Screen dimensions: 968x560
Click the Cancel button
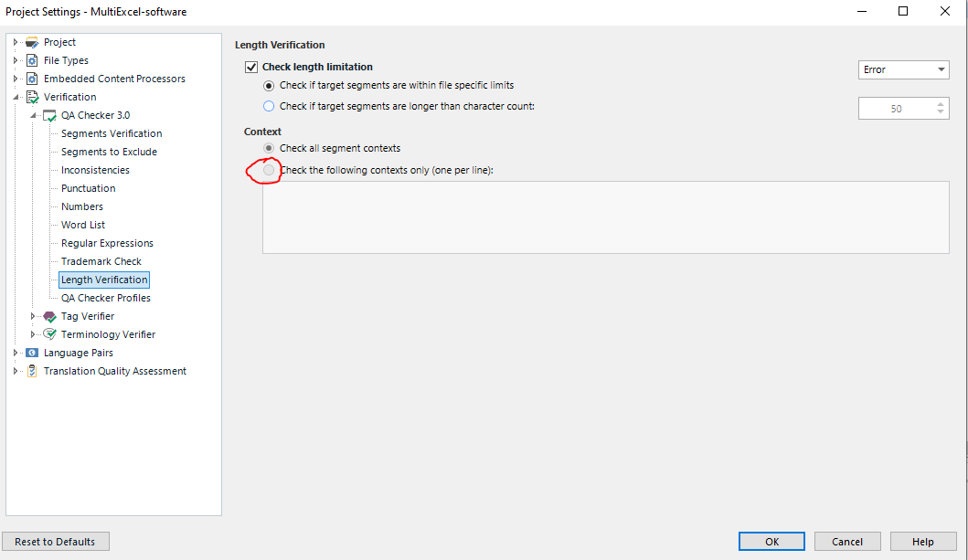(847, 542)
